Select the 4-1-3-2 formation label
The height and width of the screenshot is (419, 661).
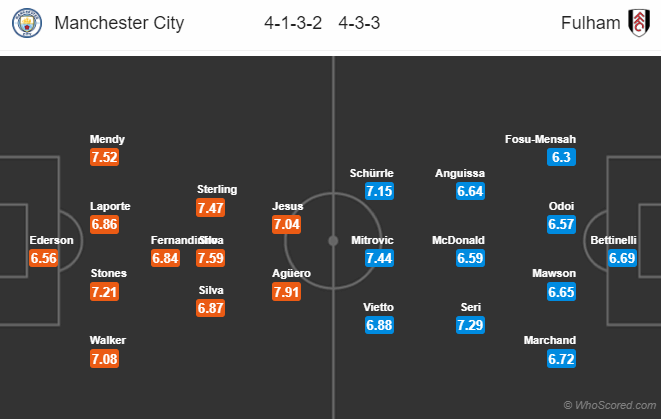292,23
